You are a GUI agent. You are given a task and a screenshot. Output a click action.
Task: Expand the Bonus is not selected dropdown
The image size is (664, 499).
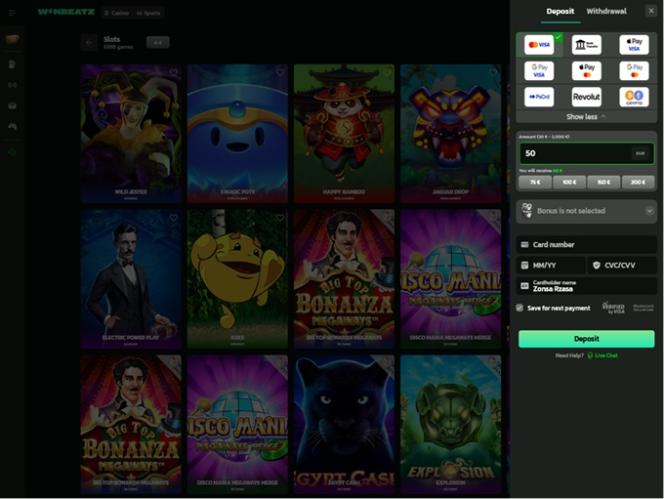[x=586, y=211]
